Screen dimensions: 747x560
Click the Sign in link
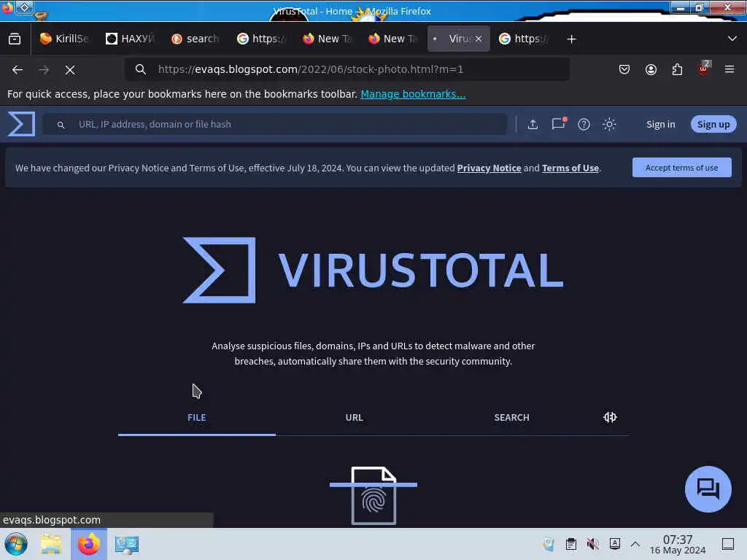[660, 124]
